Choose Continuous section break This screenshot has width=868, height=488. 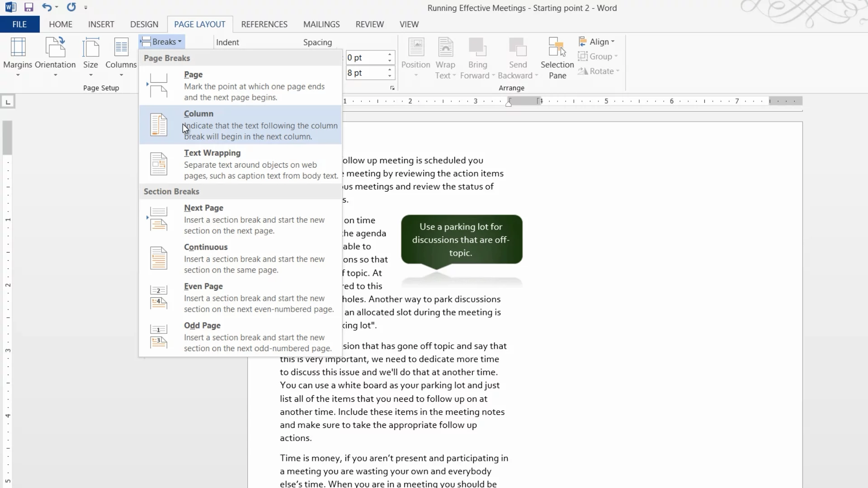tap(240, 258)
